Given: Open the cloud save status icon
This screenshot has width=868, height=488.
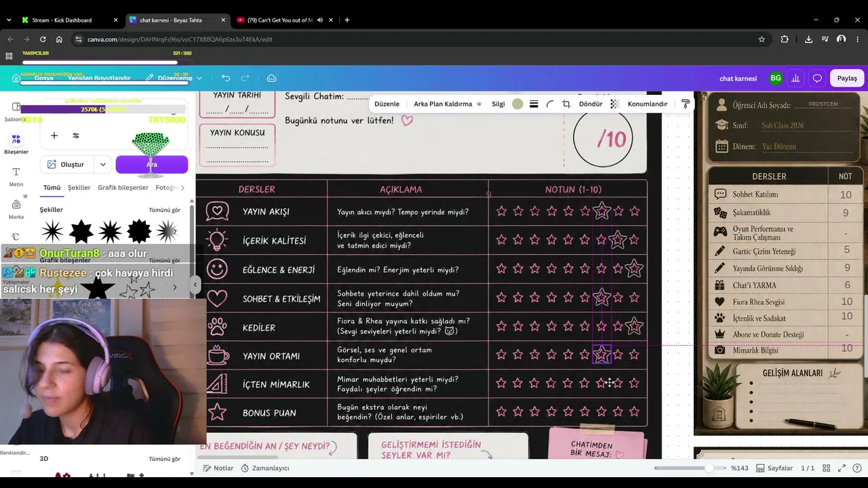Looking at the screenshot, I should coord(272,78).
